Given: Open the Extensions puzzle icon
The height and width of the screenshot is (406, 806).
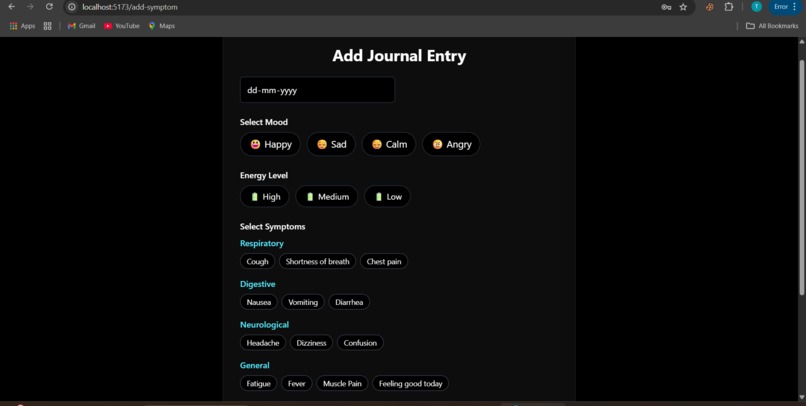Looking at the screenshot, I should (x=729, y=7).
